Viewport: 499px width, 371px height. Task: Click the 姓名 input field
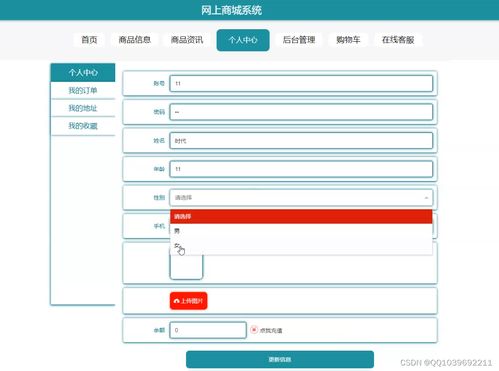coord(301,141)
